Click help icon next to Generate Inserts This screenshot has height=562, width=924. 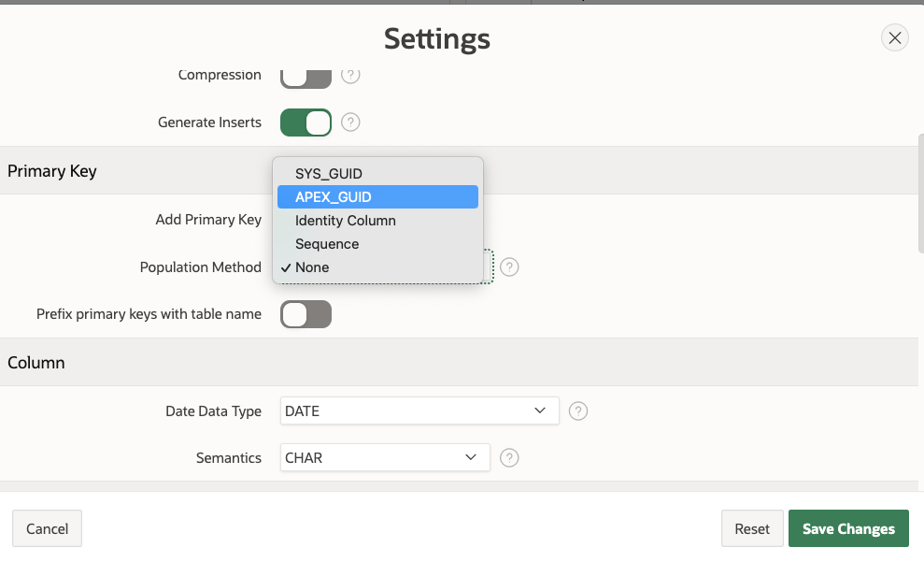point(350,122)
